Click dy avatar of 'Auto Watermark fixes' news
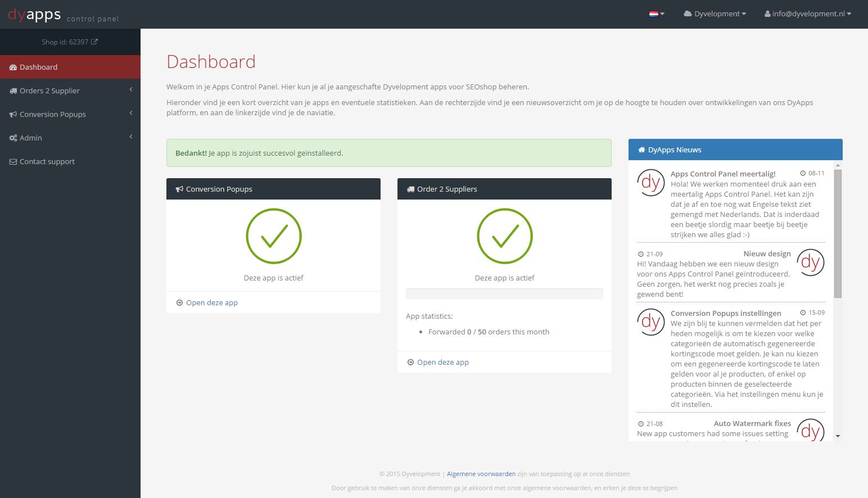The height and width of the screenshot is (498, 868). coord(811,430)
